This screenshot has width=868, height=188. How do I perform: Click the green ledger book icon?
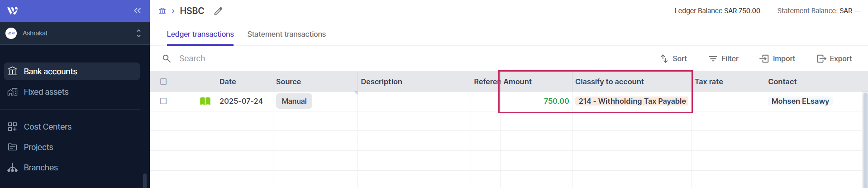click(205, 101)
